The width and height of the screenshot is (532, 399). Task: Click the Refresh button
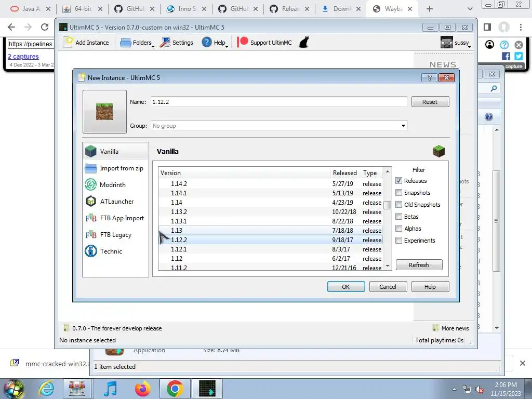[x=419, y=264]
